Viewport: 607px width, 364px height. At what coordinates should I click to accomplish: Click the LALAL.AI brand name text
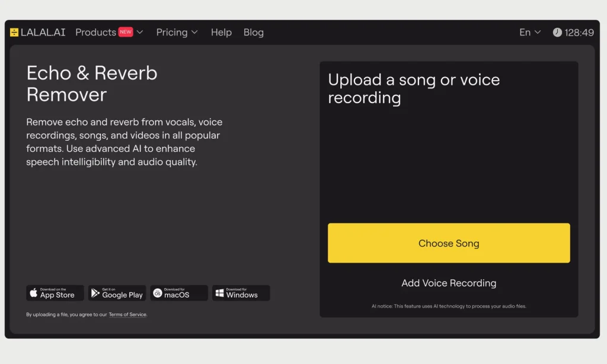43,33
